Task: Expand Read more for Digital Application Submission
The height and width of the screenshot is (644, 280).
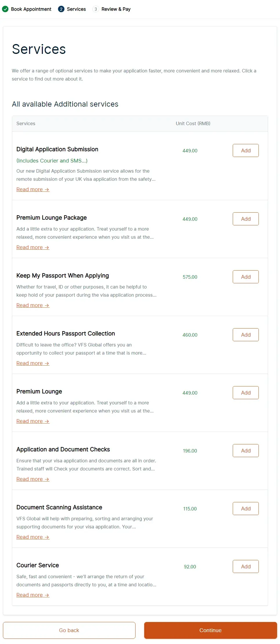Action: click(33, 189)
